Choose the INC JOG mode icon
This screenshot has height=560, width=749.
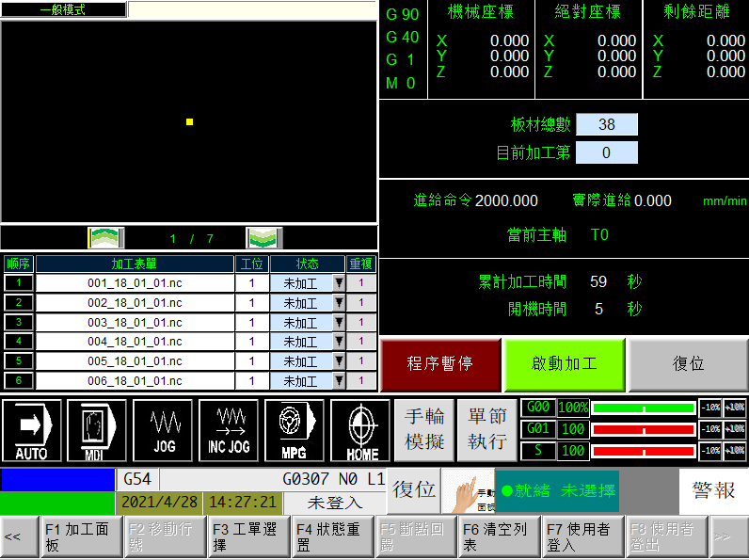pyautogui.click(x=228, y=430)
